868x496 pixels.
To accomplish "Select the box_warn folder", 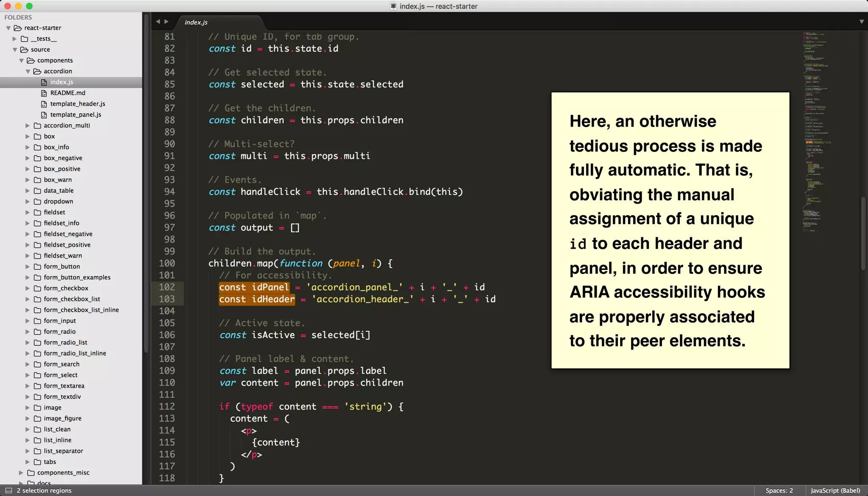I will [58, 180].
